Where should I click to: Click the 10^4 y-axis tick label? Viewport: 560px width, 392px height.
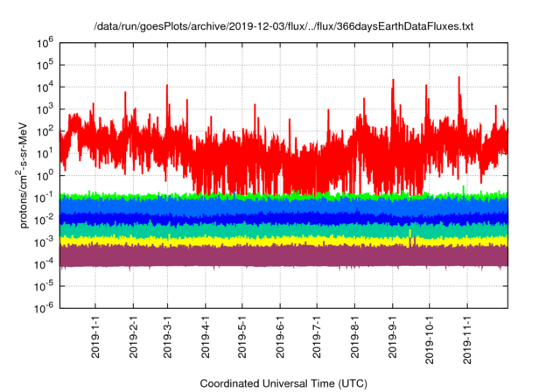coord(45,87)
